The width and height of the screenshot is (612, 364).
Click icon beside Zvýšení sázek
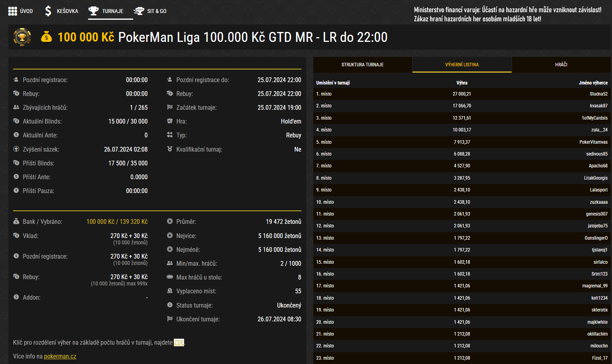coord(16,149)
